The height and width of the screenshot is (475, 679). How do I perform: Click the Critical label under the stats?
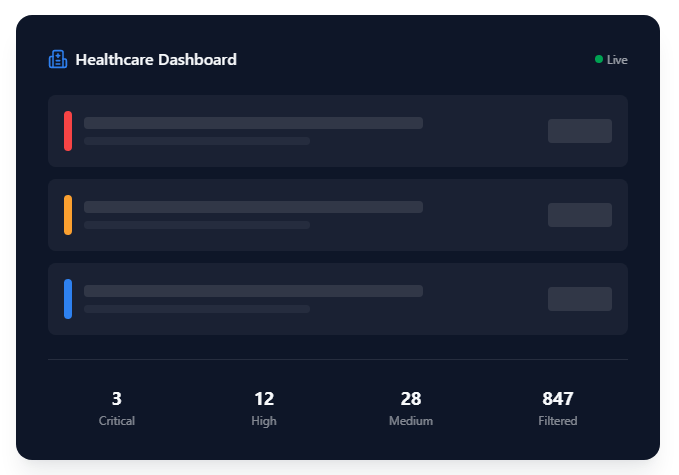click(117, 421)
